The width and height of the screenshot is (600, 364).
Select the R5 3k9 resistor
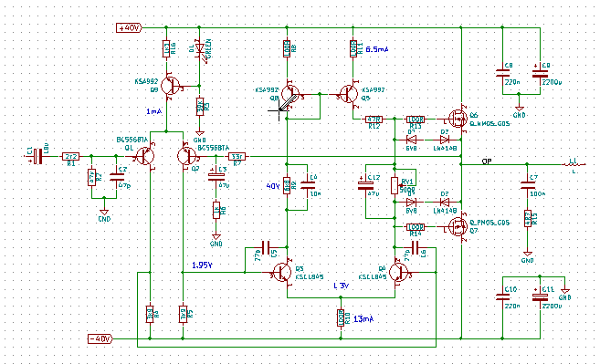coord(183,314)
